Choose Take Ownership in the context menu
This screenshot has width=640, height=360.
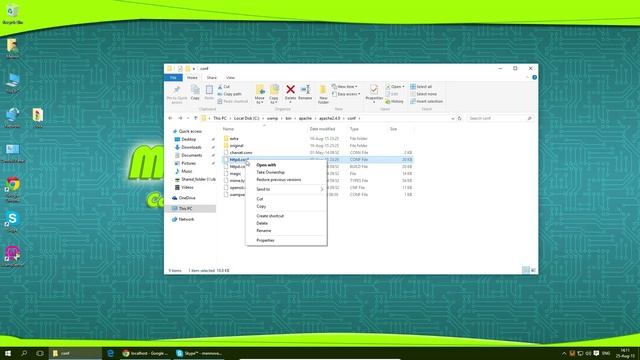271,172
